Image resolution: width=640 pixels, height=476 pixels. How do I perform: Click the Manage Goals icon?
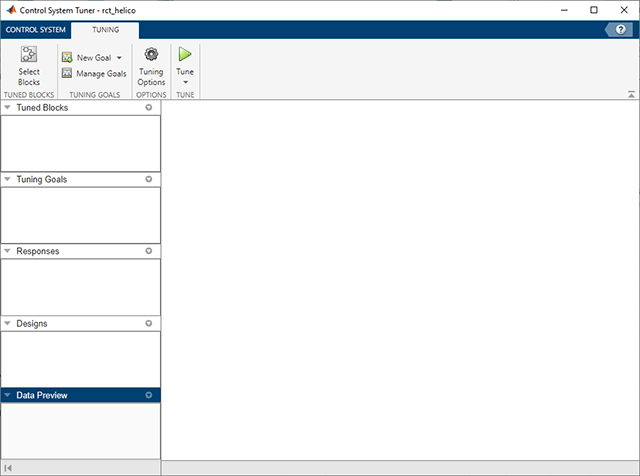coord(67,73)
